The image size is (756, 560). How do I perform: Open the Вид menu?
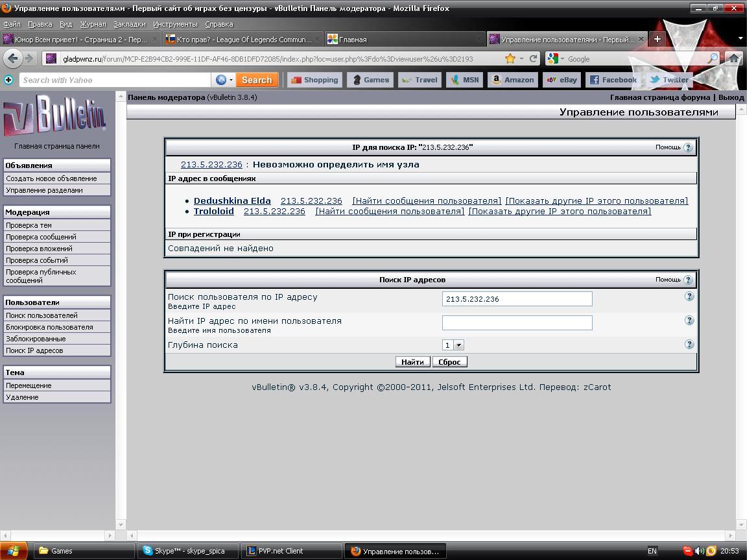[x=66, y=24]
